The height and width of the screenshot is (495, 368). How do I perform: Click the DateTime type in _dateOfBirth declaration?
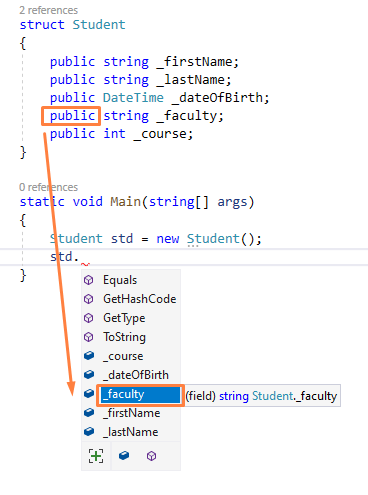coord(133,98)
